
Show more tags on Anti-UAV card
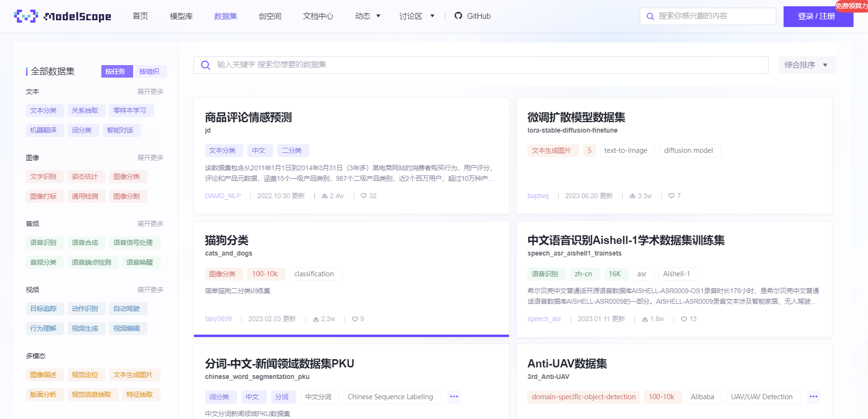(x=813, y=397)
